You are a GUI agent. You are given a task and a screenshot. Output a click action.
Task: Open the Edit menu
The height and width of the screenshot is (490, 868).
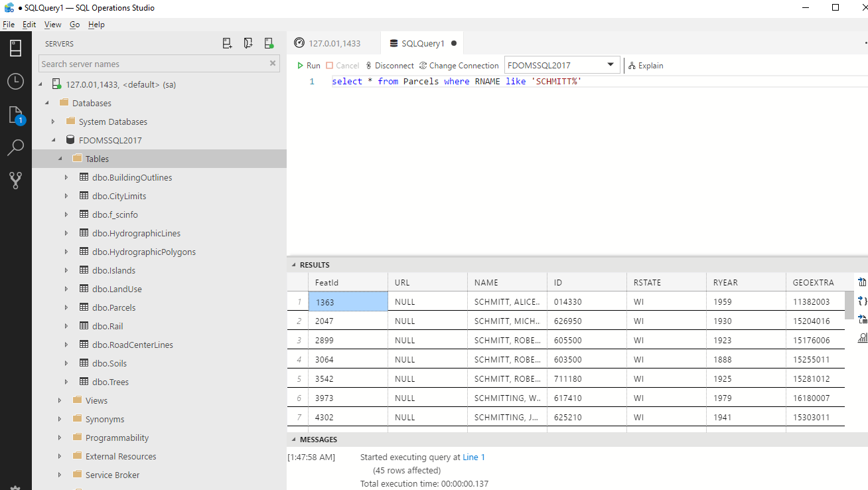point(29,25)
